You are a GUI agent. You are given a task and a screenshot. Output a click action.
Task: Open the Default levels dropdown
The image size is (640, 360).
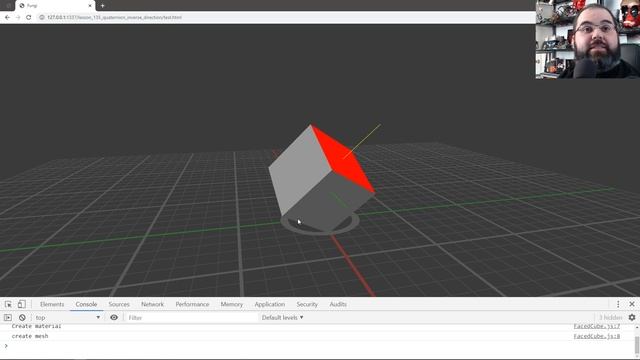click(x=282, y=317)
